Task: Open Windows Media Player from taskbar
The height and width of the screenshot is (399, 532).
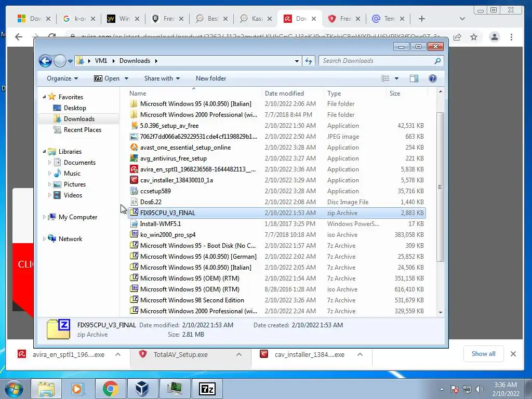Action: [x=77, y=389]
